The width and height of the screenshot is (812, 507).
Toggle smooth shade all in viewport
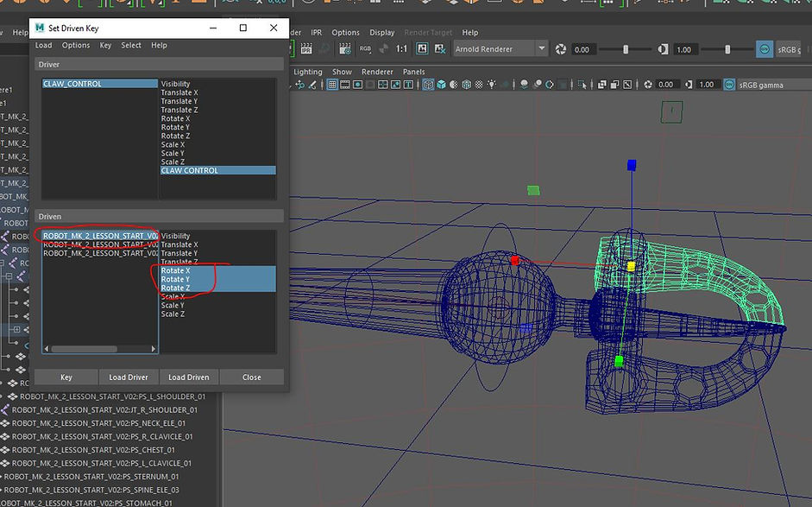pyautogui.click(x=441, y=85)
